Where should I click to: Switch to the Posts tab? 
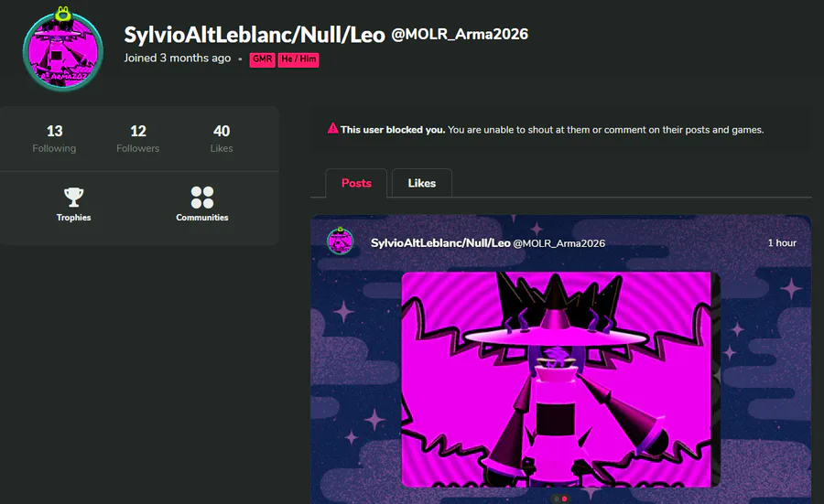click(x=356, y=183)
